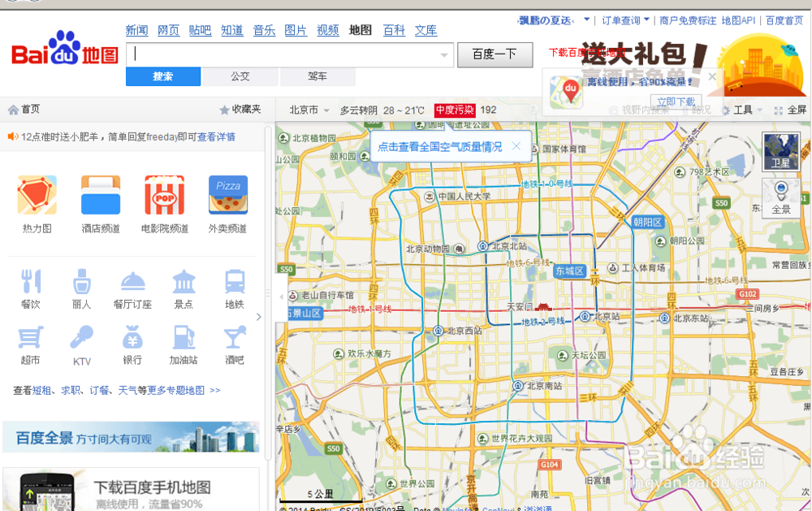Select the 超市 supermarket cart icon

(31, 338)
